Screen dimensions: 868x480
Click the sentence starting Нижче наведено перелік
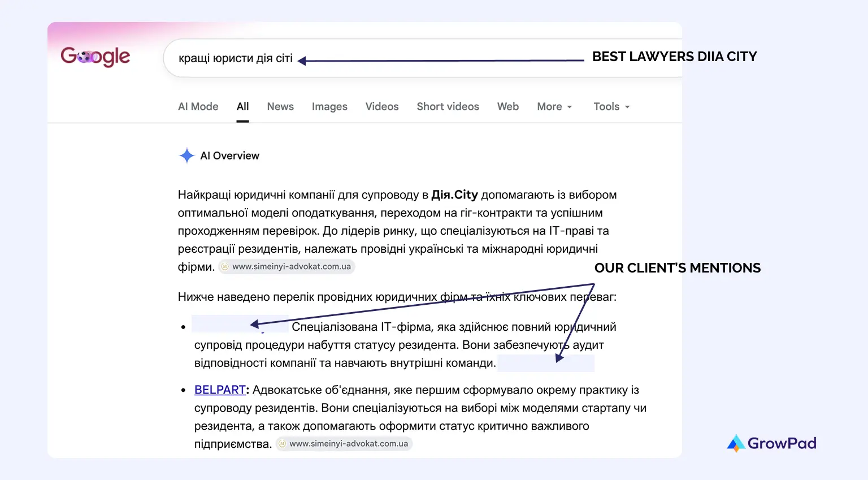(397, 297)
